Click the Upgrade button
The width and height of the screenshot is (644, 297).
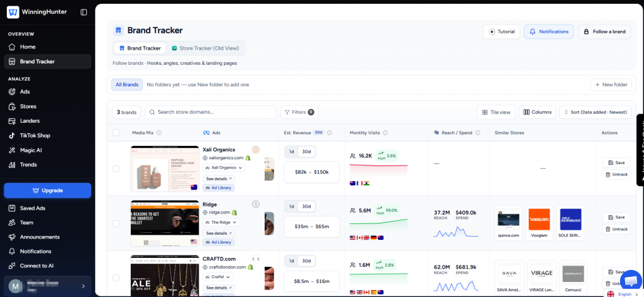point(47,191)
